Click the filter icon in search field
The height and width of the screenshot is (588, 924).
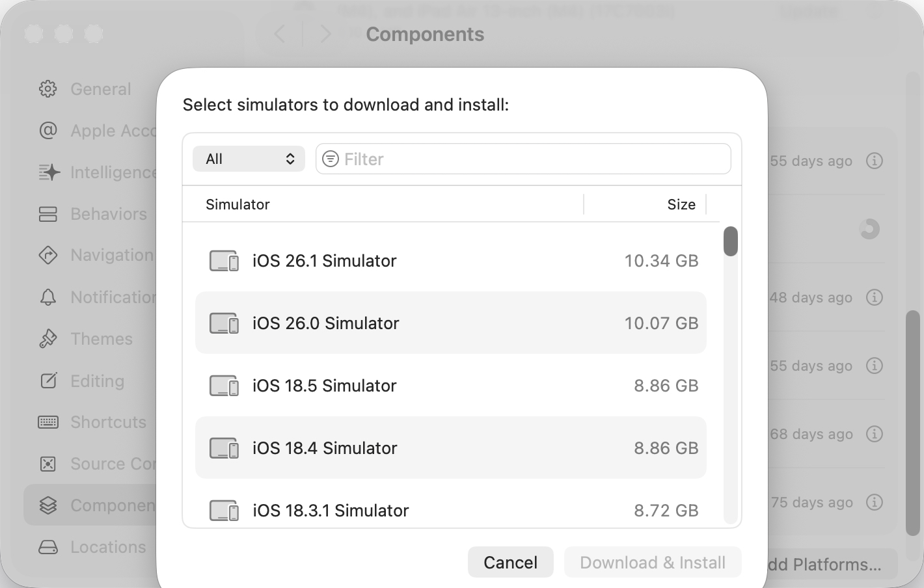pos(331,159)
